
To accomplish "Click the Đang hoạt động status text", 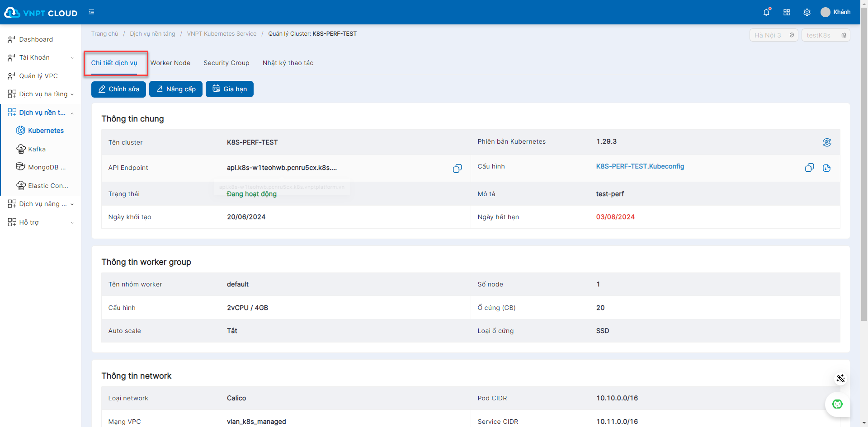I will click(252, 194).
